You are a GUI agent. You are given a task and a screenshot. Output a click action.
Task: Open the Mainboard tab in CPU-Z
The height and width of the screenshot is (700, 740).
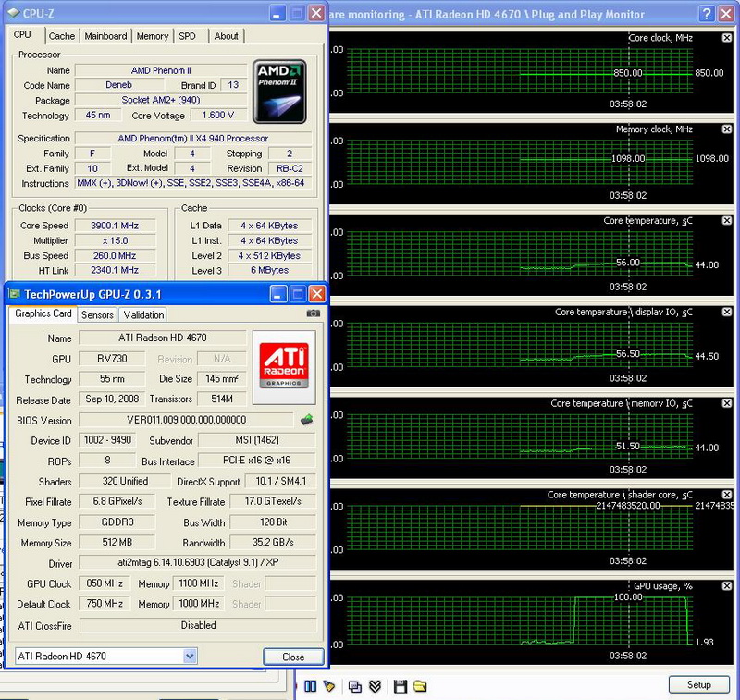(105, 36)
